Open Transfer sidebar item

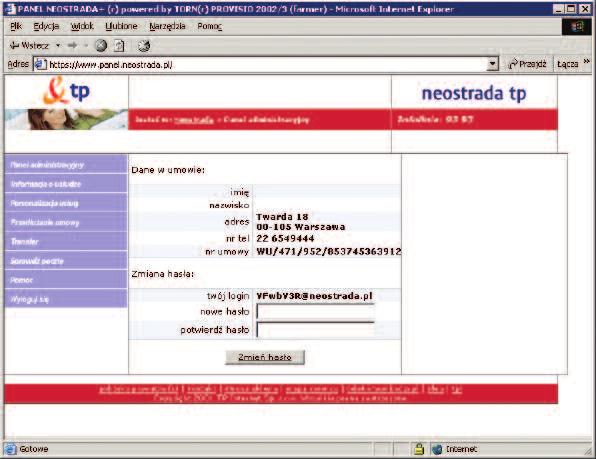[66, 241]
